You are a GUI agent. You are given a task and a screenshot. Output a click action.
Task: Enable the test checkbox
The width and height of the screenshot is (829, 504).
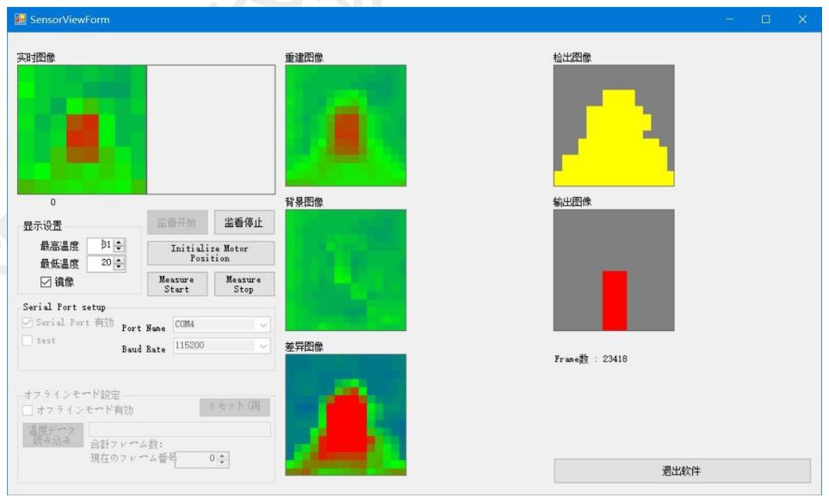tap(28, 341)
